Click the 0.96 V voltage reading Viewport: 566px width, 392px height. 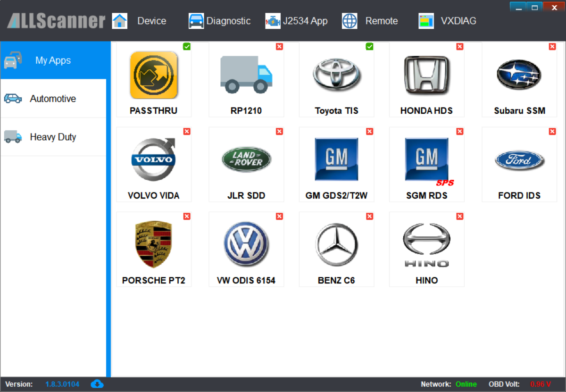click(x=541, y=384)
